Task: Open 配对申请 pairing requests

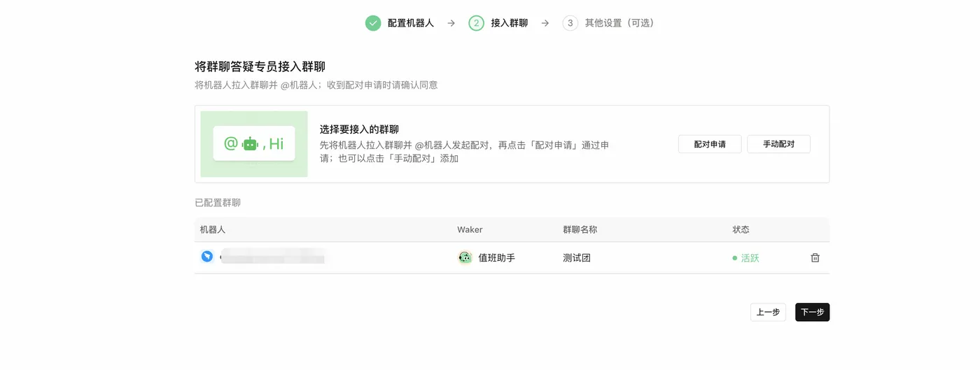Action: click(x=710, y=144)
